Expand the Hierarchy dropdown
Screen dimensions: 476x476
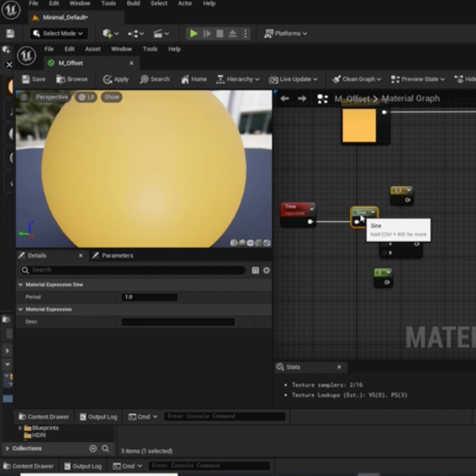pos(237,79)
